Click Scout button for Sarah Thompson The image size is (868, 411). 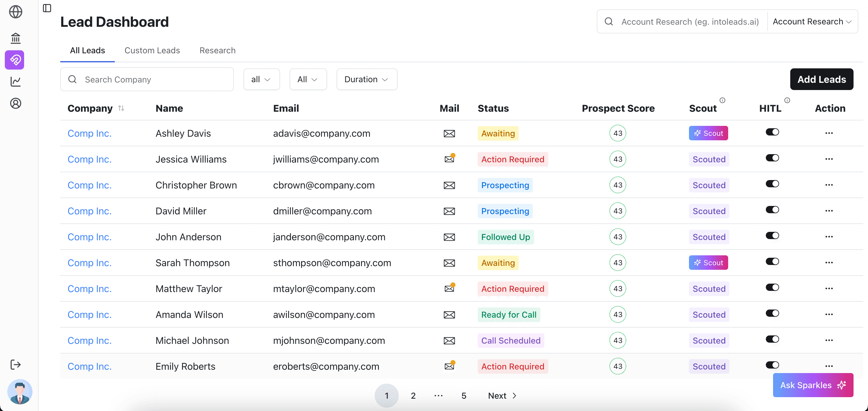point(708,263)
